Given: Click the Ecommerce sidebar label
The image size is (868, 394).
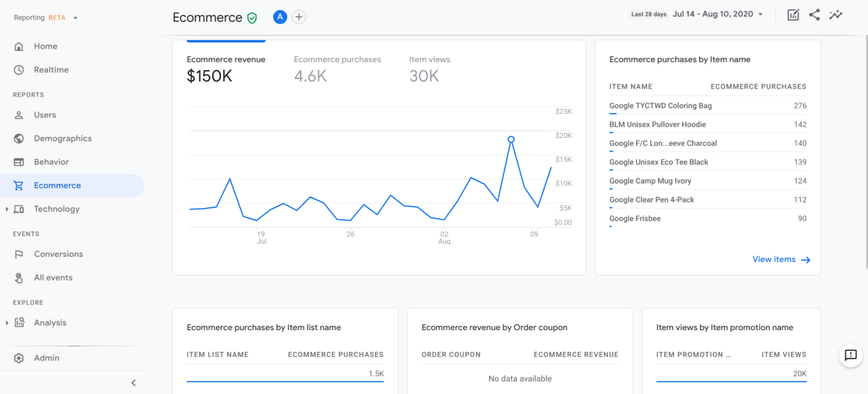Looking at the screenshot, I should (58, 186).
